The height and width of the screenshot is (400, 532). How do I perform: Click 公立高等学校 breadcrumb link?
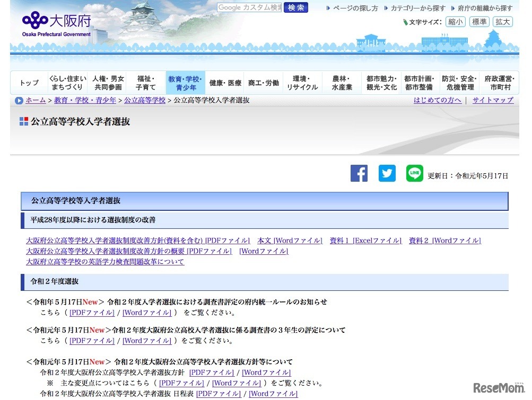pos(145,100)
